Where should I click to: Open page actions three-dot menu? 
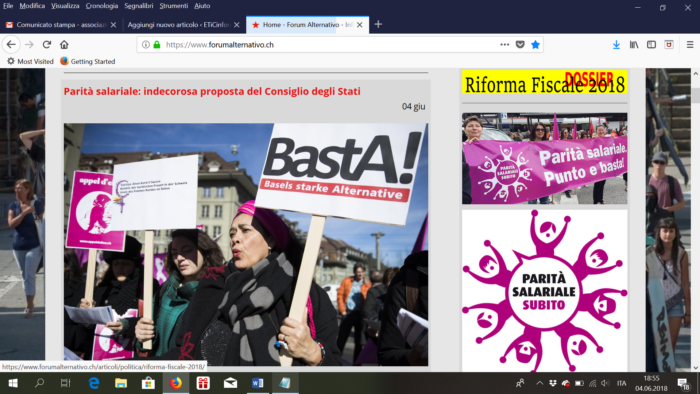tap(504, 45)
